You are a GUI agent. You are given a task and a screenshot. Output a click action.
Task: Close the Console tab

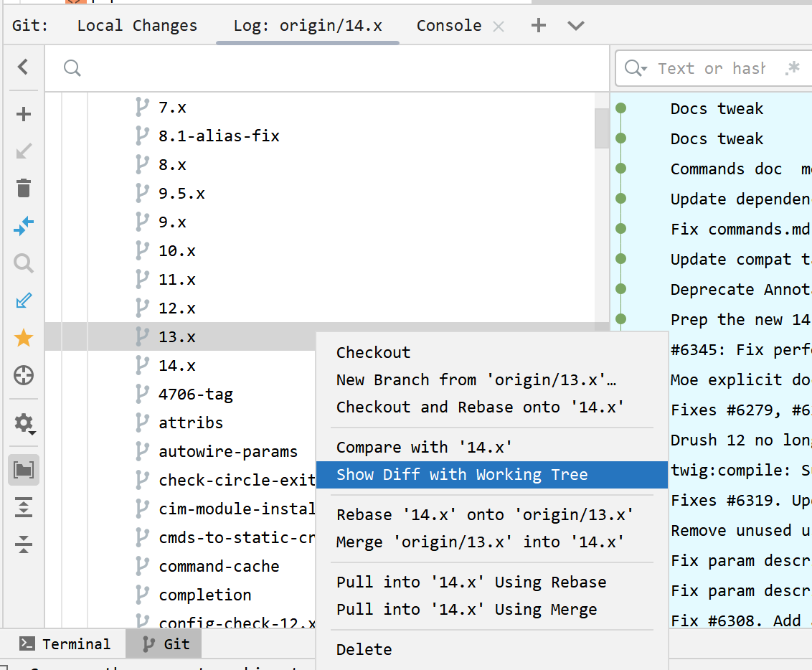tap(499, 27)
